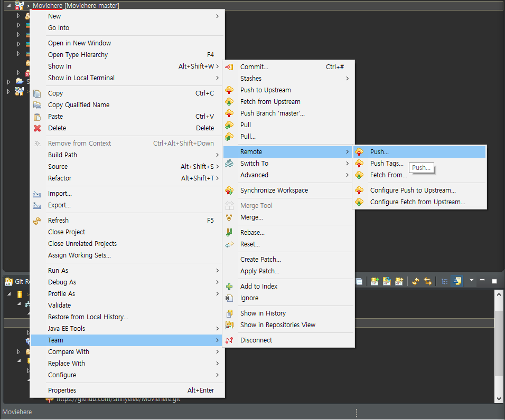The image size is (505, 420).
Task: Click scrollbar down arrow in Git Repositories
Action: 499,399
